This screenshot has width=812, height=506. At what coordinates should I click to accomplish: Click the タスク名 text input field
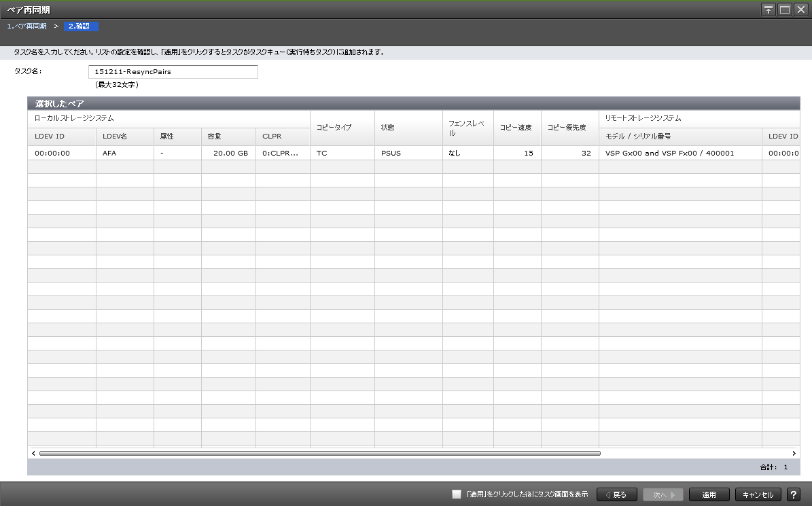pyautogui.click(x=173, y=72)
